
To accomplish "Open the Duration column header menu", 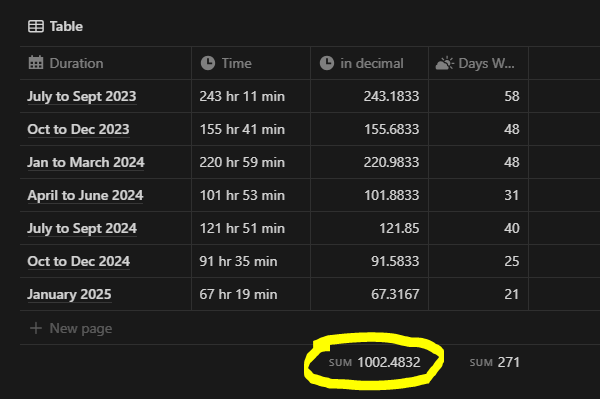I will [x=106, y=63].
